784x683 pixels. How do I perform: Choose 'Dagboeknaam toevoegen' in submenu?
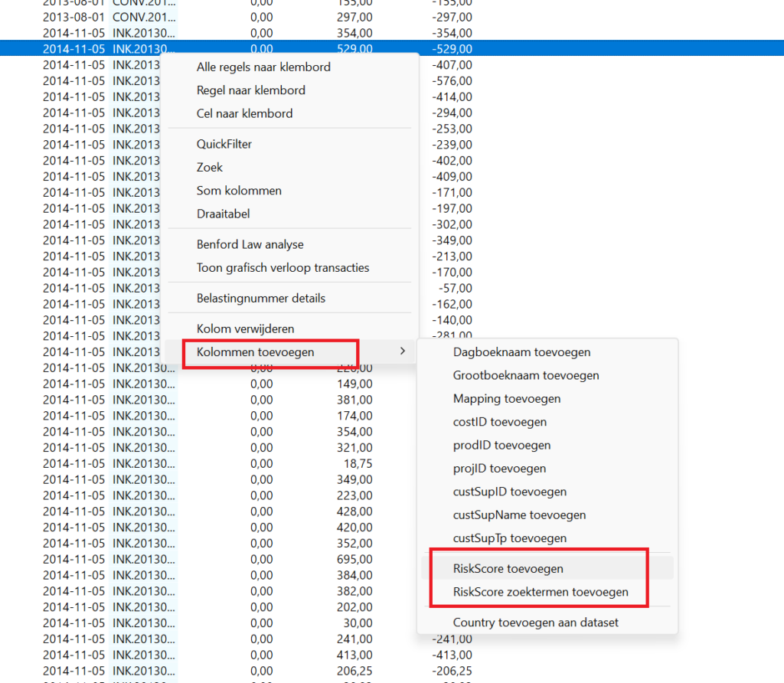point(521,352)
